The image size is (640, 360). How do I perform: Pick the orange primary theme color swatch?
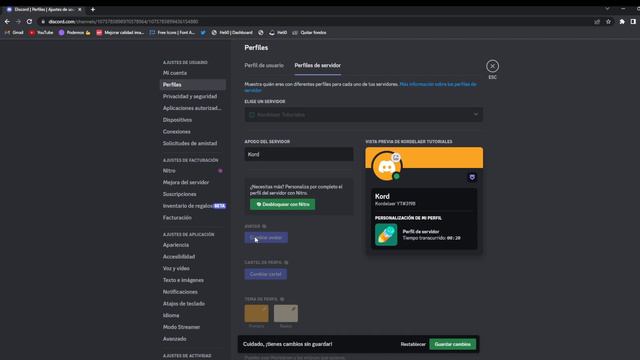[x=256, y=313]
